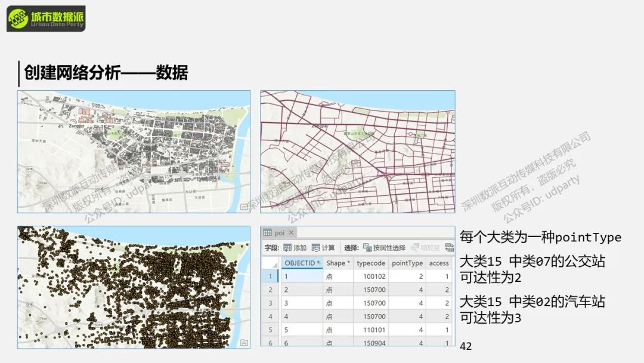Click the 城市数据派 logo
Viewport: 644px width, 363px height.
pyautogui.click(x=46, y=19)
